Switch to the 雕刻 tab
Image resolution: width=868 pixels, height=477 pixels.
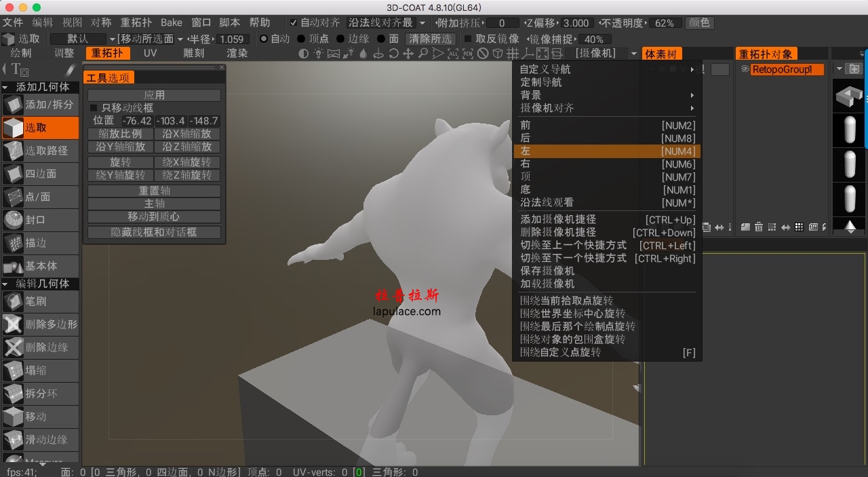pyautogui.click(x=194, y=53)
